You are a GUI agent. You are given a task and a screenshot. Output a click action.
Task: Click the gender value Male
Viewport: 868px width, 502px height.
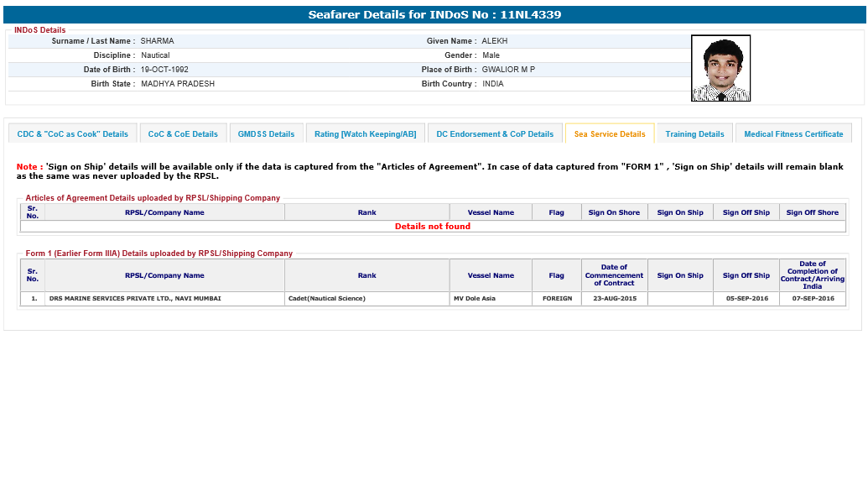click(x=491, y=55)
